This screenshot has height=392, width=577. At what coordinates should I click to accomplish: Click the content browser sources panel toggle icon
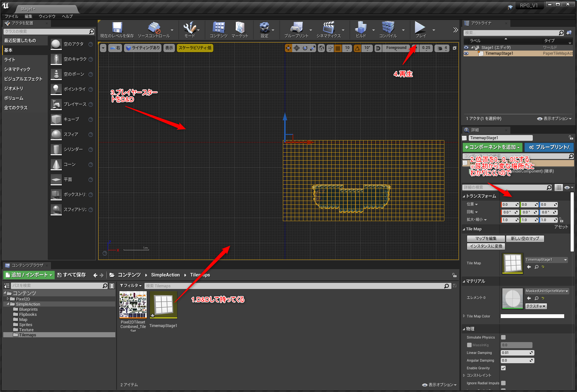tap(7, 286)
